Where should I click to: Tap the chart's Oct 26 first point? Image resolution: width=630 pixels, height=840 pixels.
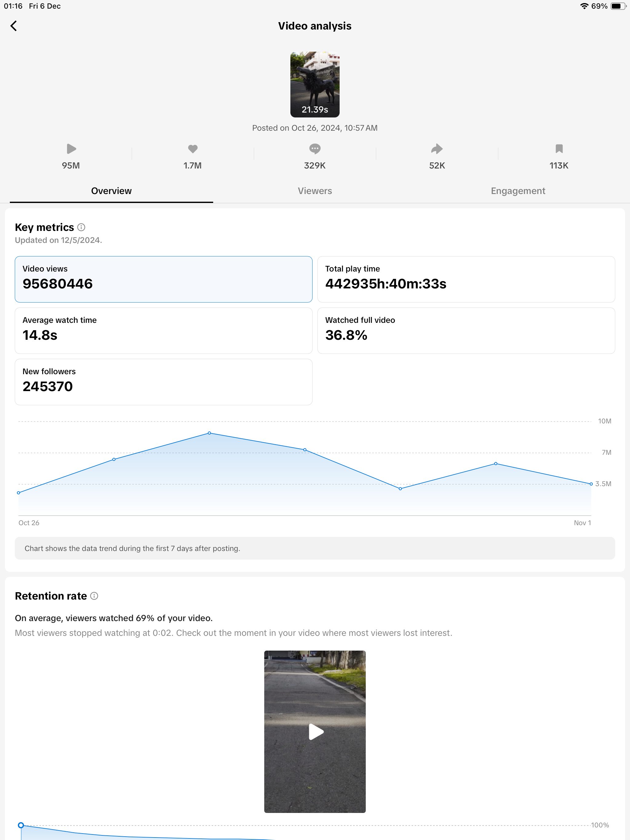[x=19, y=493]
